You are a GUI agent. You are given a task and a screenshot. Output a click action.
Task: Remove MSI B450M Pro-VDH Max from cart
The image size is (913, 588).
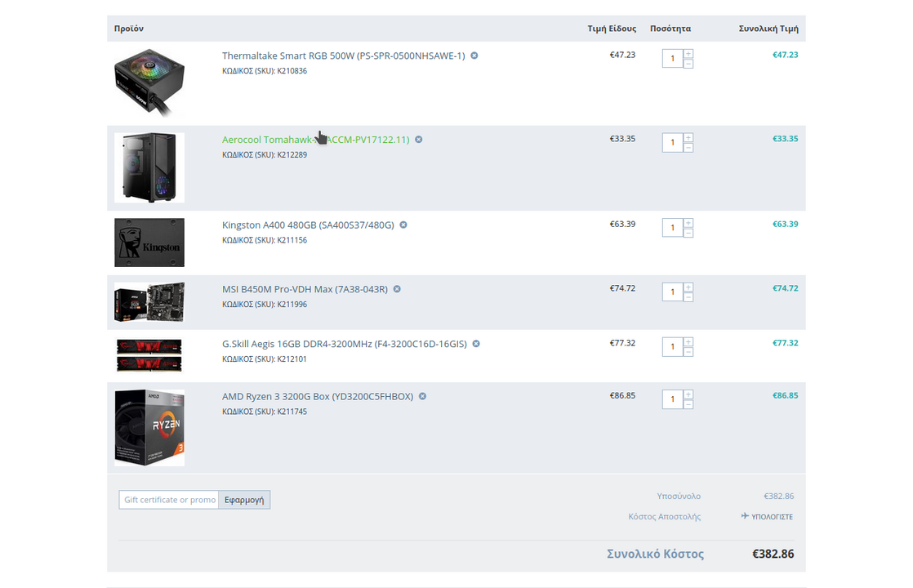pos(397,289)
